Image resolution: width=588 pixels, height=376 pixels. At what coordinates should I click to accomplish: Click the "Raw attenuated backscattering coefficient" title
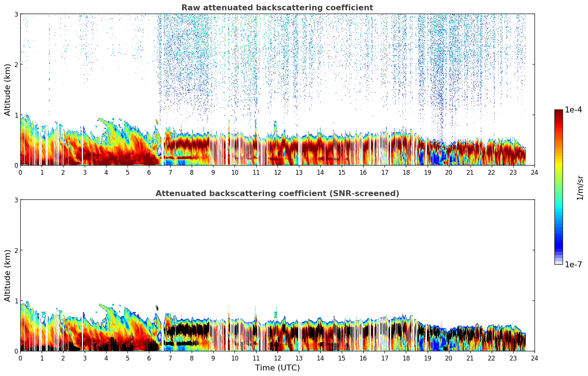pyautogui.click(x=277, y=8)
